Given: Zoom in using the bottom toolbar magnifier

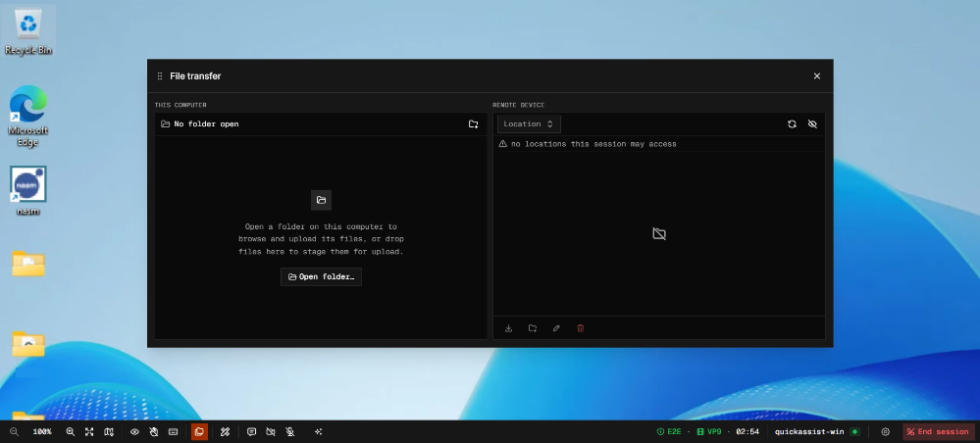Looking at the screenshot, I should coord(70,432).
